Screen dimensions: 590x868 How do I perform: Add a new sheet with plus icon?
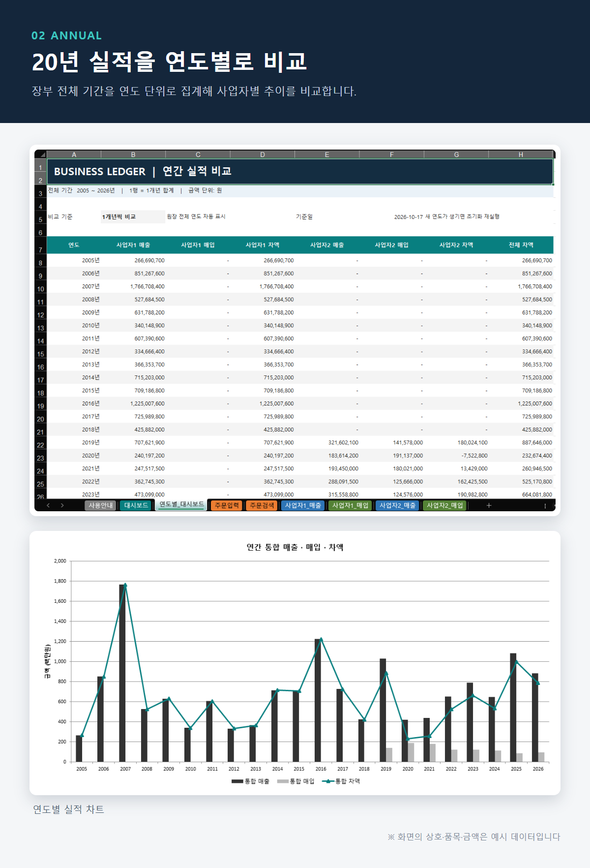tap(489, 505)
